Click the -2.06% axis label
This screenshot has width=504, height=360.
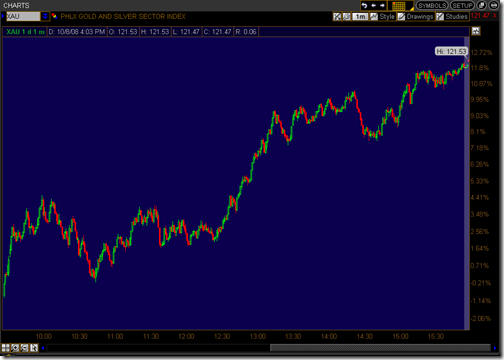(x=481, y=318)
